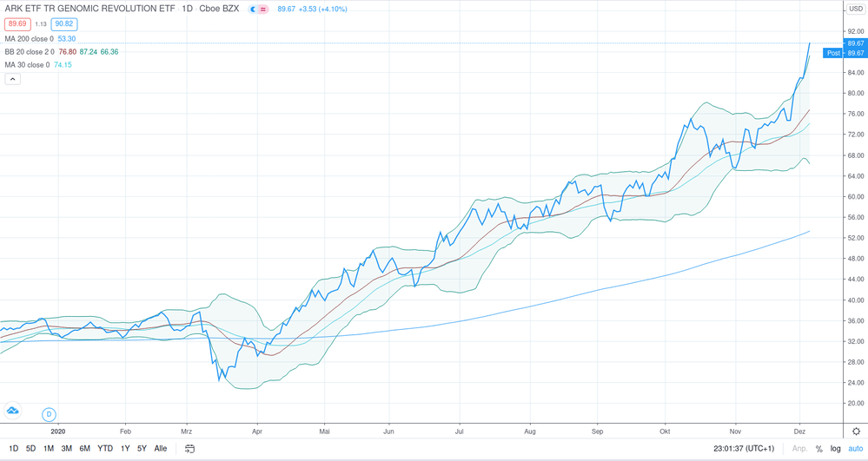Click the 'Okt' time axis label
The width and height of the screenshot is (868, 461).
click(665, 431)
